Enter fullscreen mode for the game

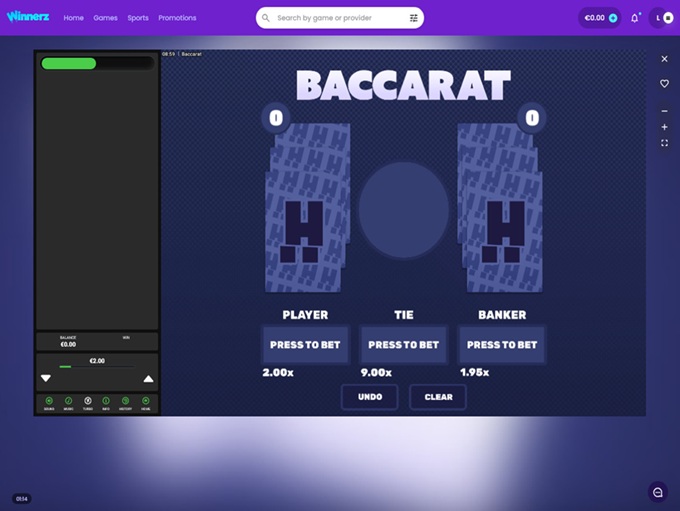click(664, 144)
